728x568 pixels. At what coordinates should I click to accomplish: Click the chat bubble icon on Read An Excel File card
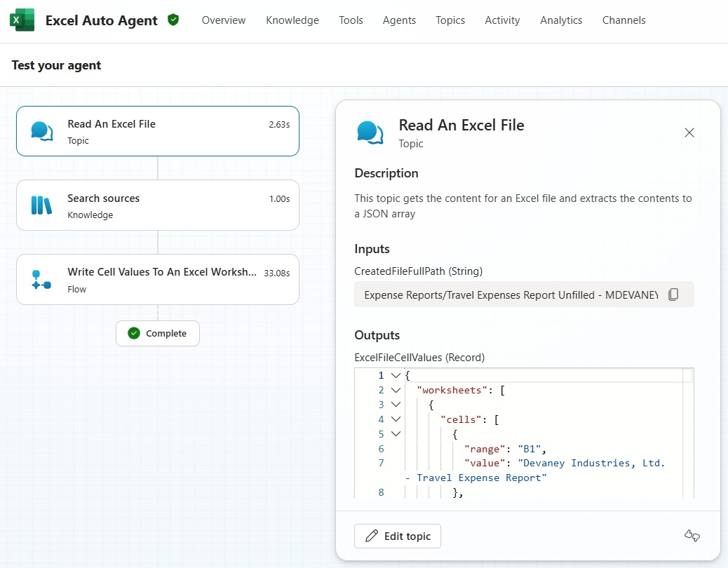coord(41,130)
